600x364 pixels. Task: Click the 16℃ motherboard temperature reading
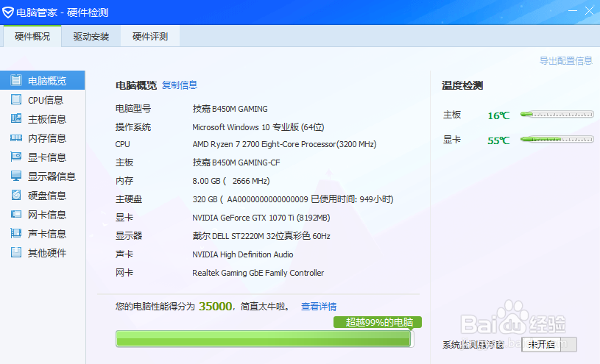click(x=498, y=115)
